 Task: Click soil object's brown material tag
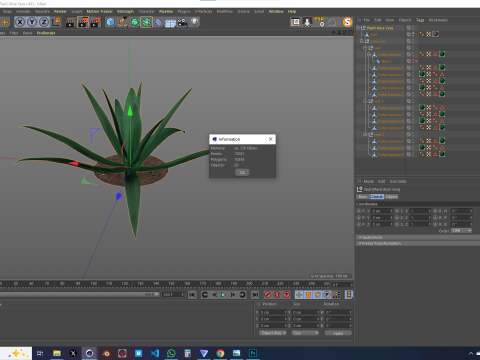(435, 34)
